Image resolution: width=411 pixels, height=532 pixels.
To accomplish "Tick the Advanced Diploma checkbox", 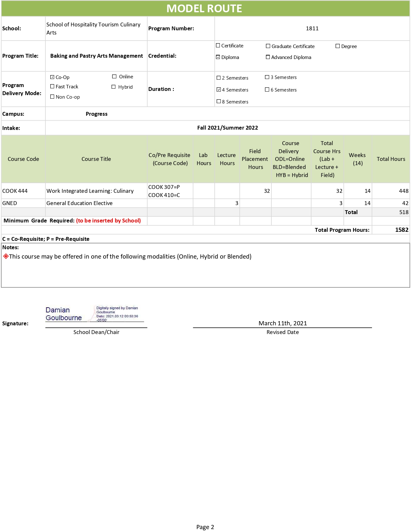I will (268, 57).
